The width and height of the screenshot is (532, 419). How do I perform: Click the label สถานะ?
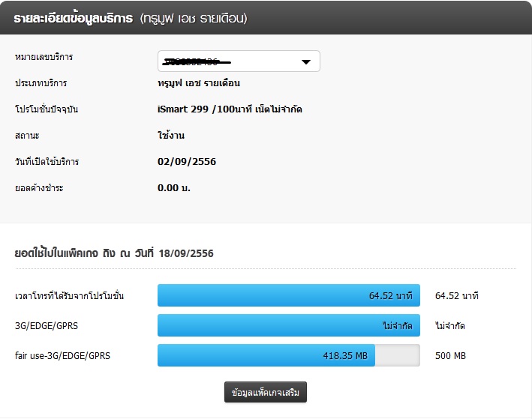point(27,136)
